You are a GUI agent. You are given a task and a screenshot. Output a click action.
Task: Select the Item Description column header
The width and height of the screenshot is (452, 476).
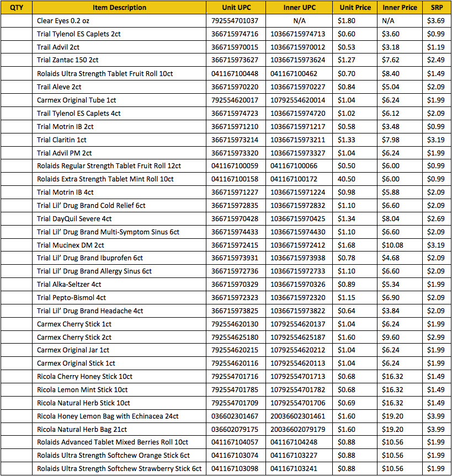pos(119,8)
